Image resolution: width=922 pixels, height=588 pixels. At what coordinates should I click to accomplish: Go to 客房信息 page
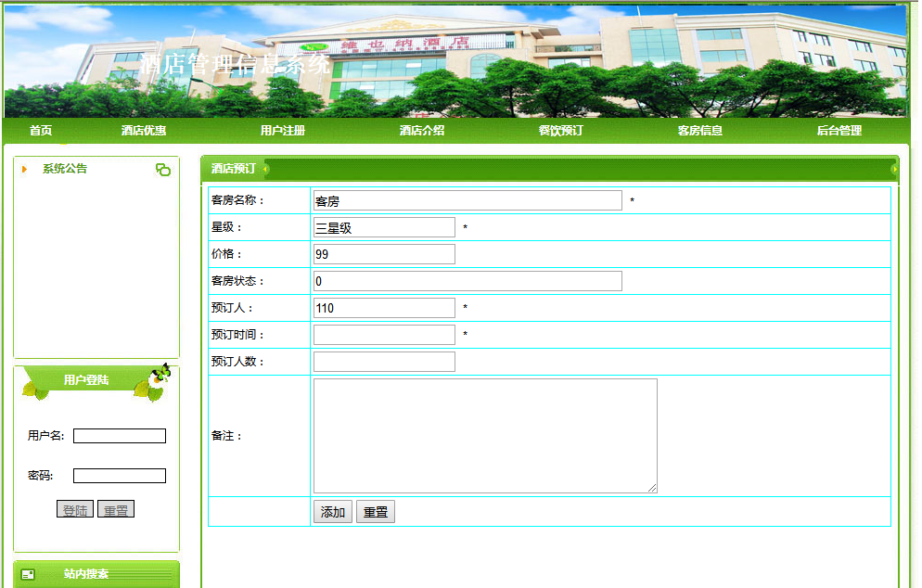699,131
